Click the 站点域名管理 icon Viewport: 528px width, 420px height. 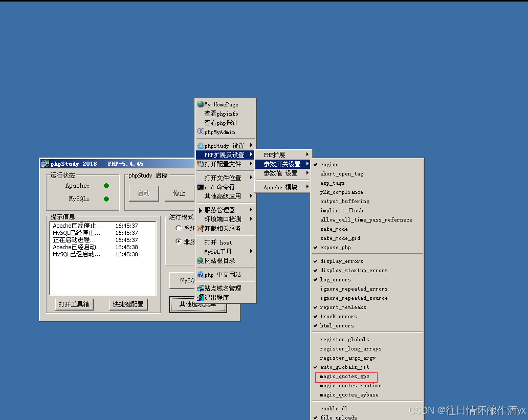point(201,289)
